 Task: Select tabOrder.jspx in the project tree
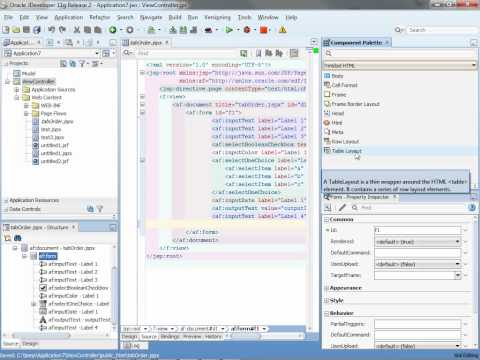[x=57, y=121]
